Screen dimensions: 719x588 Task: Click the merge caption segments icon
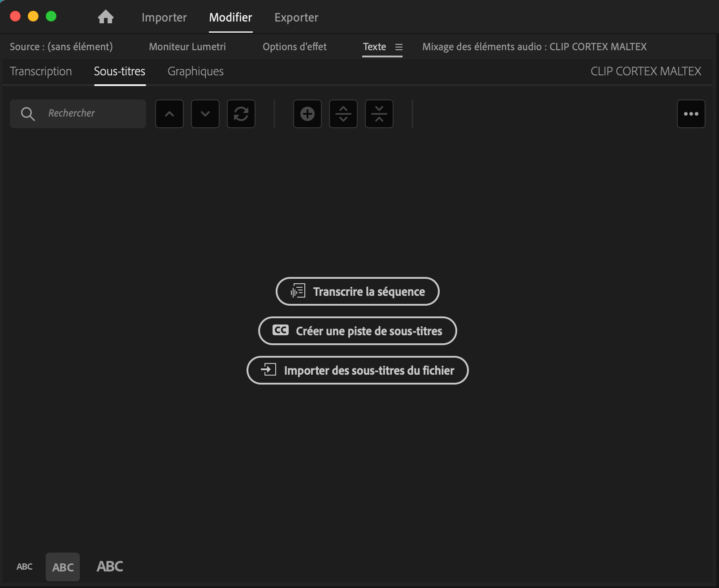click(379, 114)
